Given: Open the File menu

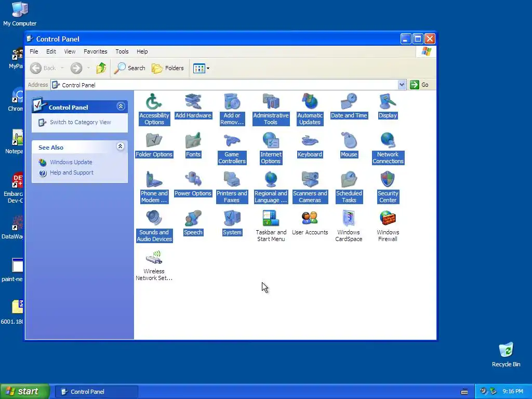Looking at the screenshot, I should point(34,51).
